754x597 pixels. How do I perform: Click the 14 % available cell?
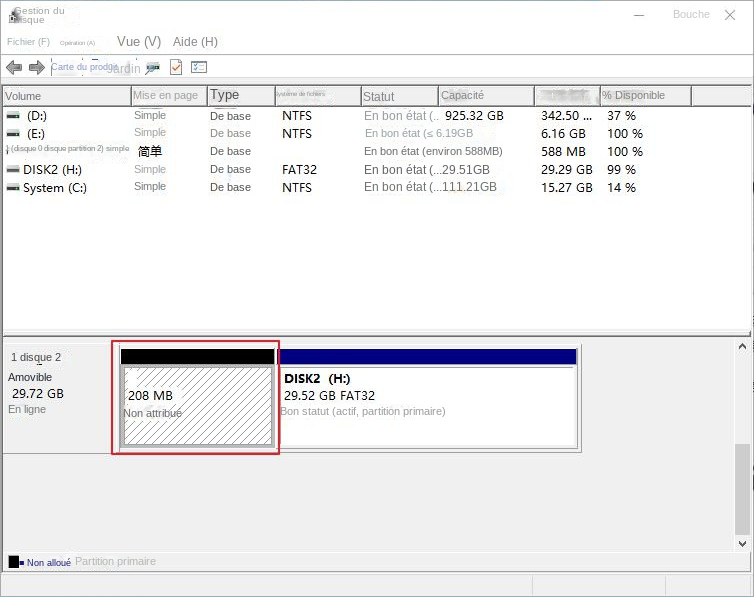[x=621, y=187]
